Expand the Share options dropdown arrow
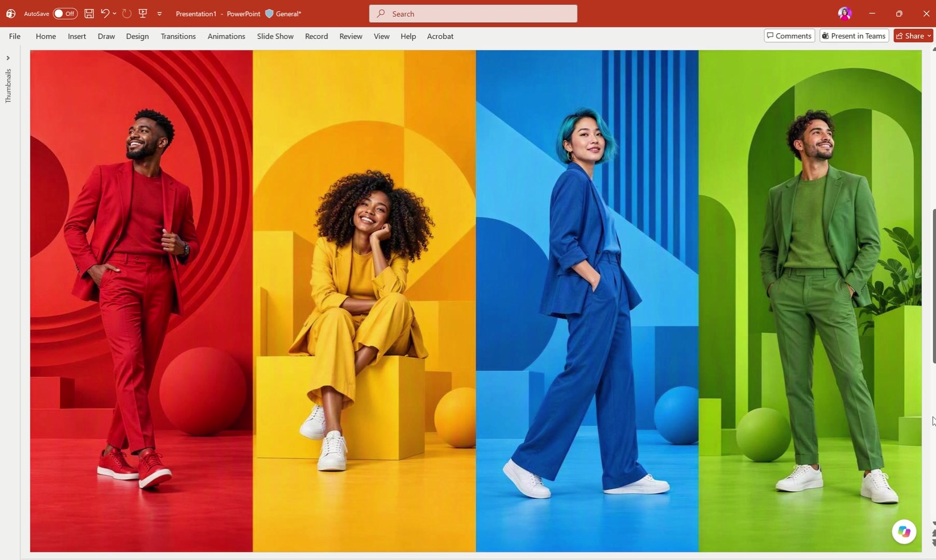The height and width of the screenshot is (560, 936). click(x=929, y=36)
